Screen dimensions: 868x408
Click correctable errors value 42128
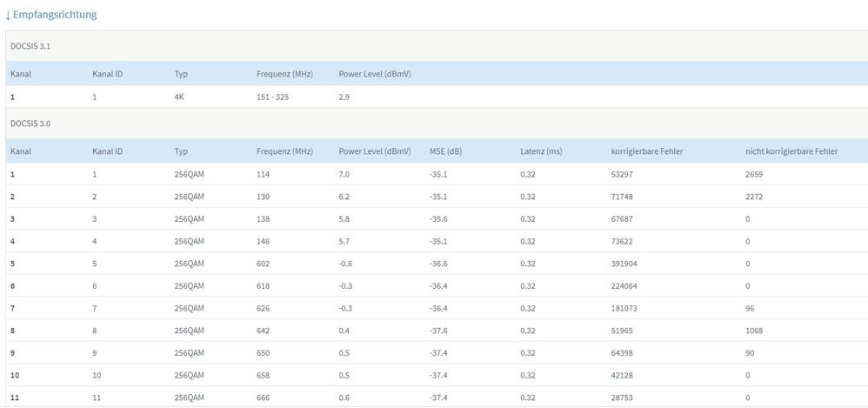(x=622, y=375)
